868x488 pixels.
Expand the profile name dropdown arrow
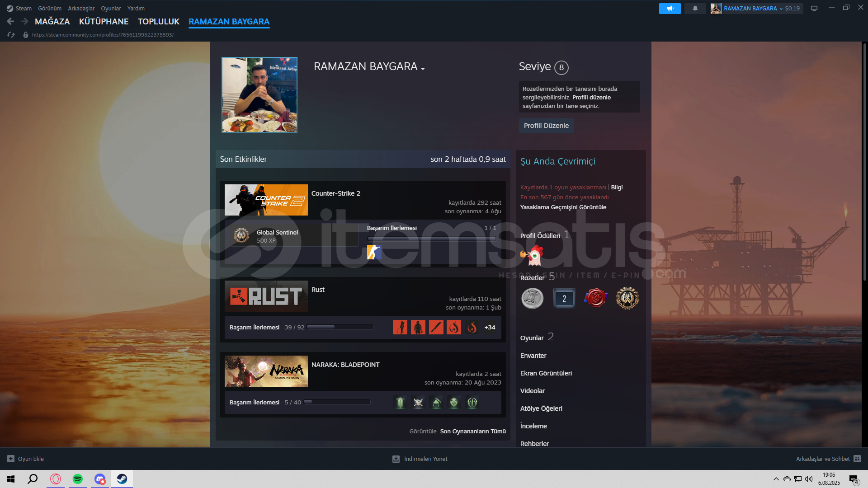423,69
